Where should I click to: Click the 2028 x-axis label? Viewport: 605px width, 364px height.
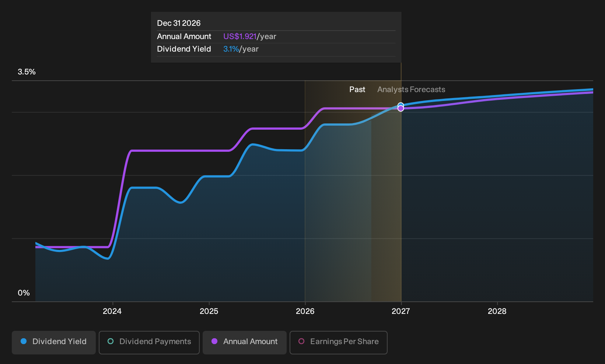point(497,311)
